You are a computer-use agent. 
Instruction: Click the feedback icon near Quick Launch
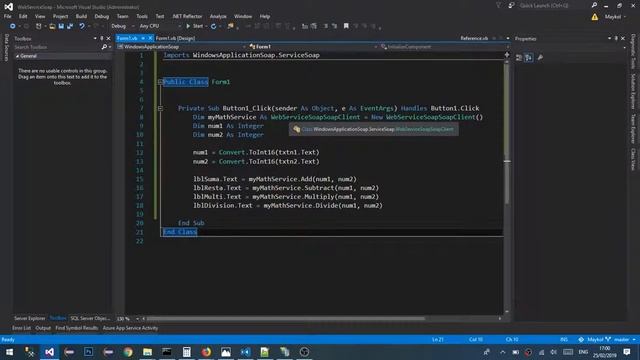pyautogui.click(x=511, y=5)
